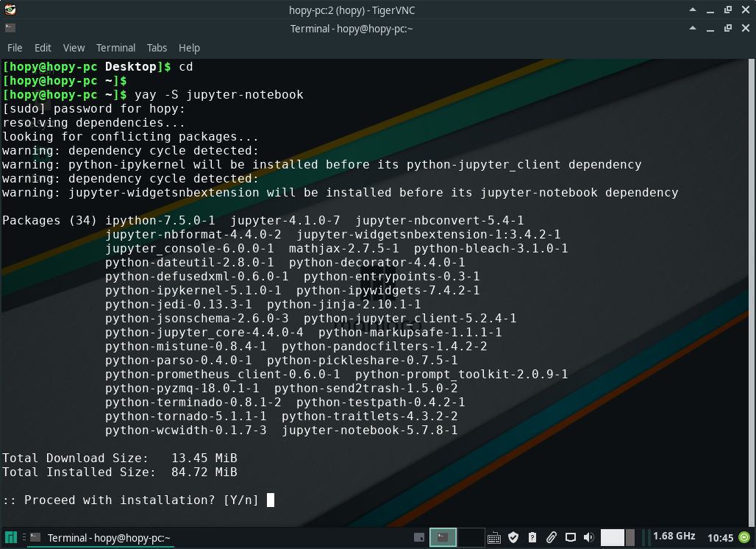Click the terminal window icon in its title bar

pyautogui.click(x=10, y=28)
